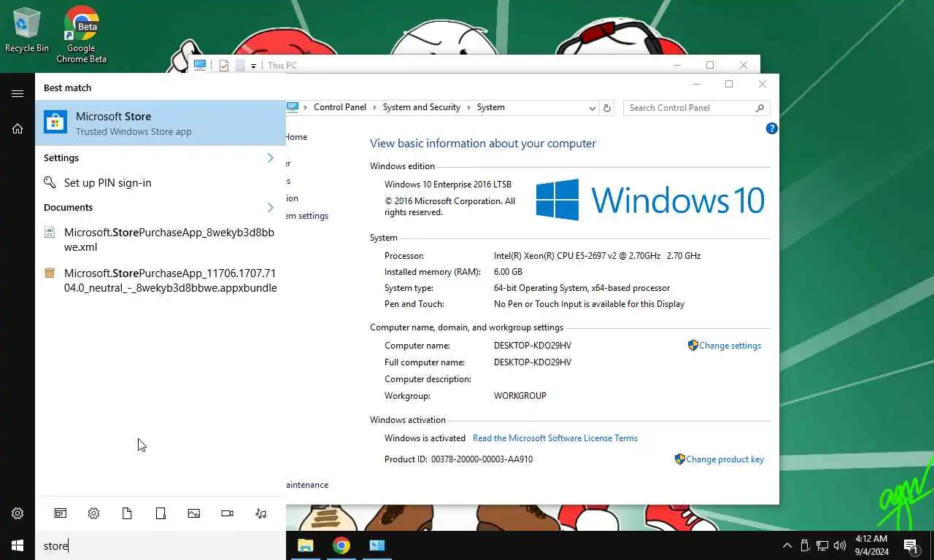
Task: Go to System and Security breadcrumb
Action: 421,107
